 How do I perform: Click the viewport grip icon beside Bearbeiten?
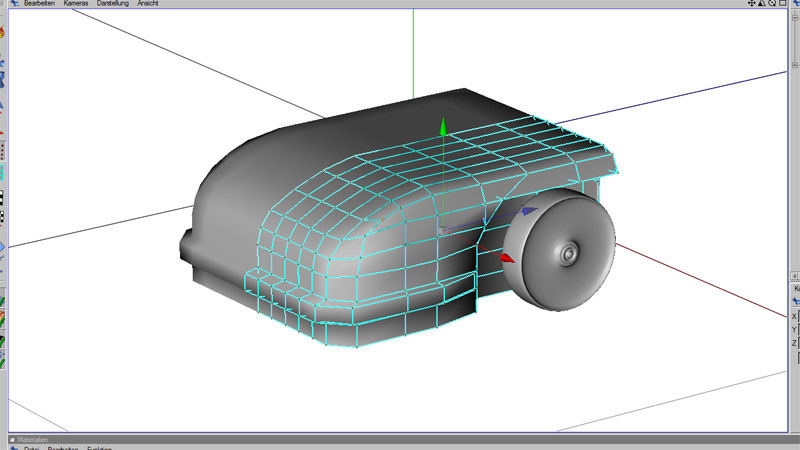[13, 4]
